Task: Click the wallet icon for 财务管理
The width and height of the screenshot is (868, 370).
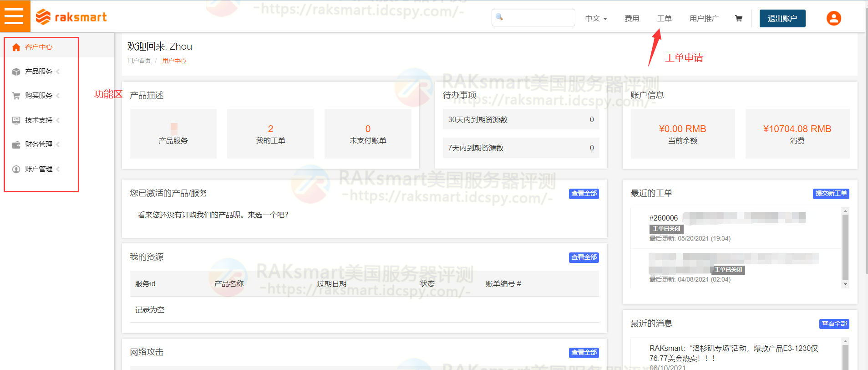Action: (16, 144)
